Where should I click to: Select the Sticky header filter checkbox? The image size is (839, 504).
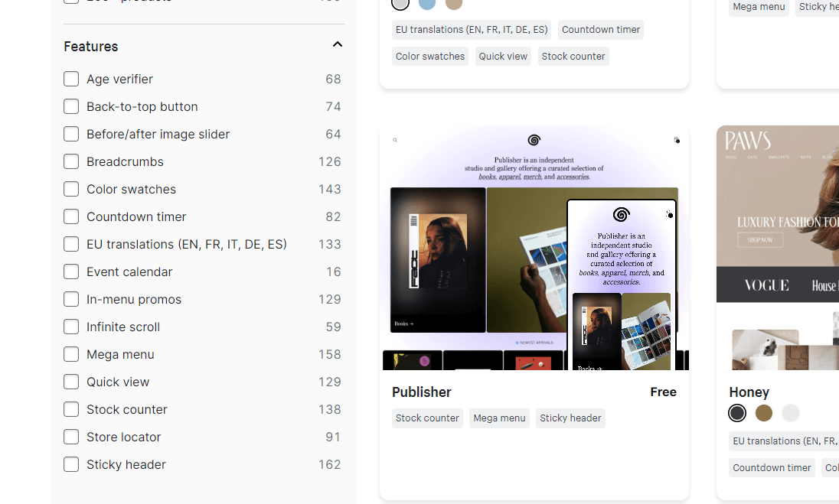click(71, 464)
